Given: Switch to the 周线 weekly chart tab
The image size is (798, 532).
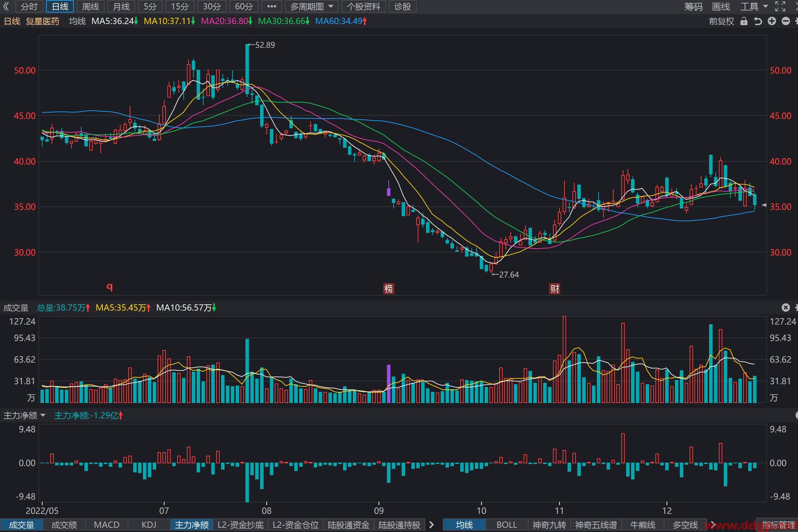Looking at the screenshot, I should 90,6.
